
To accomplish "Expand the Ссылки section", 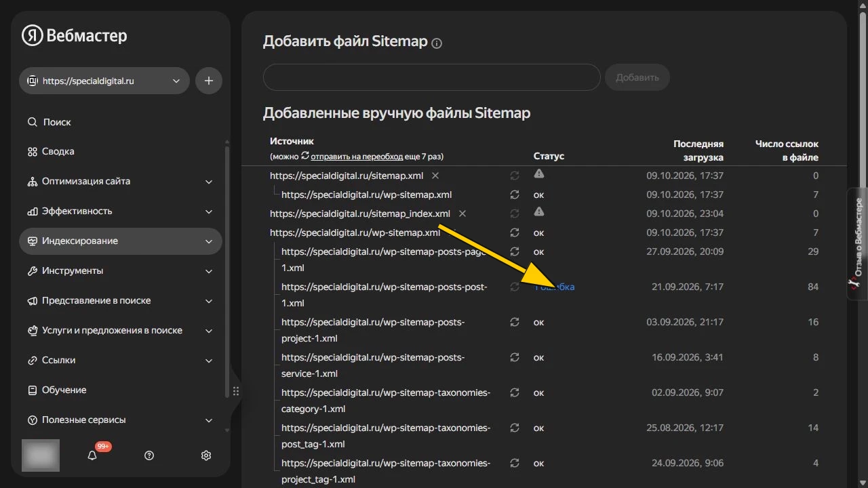I will pyautogui.click(x=121, y=360).
